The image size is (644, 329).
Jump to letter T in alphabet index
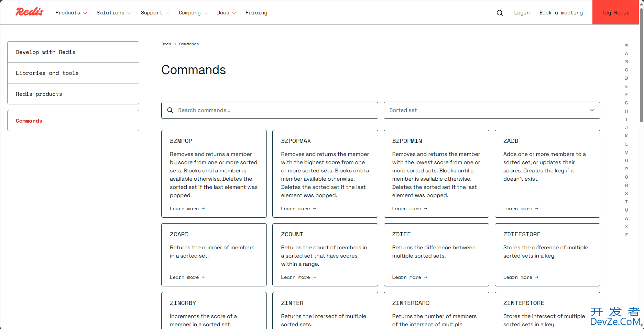click(626, 202)
